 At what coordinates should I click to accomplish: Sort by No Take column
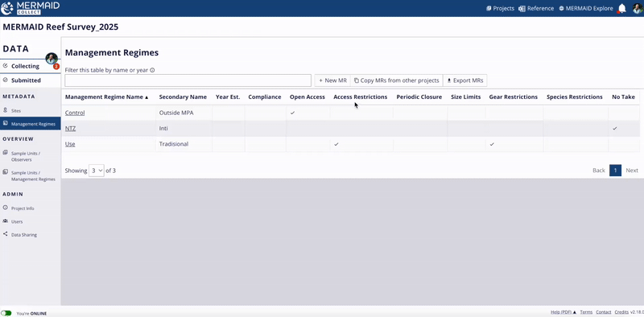623,97
